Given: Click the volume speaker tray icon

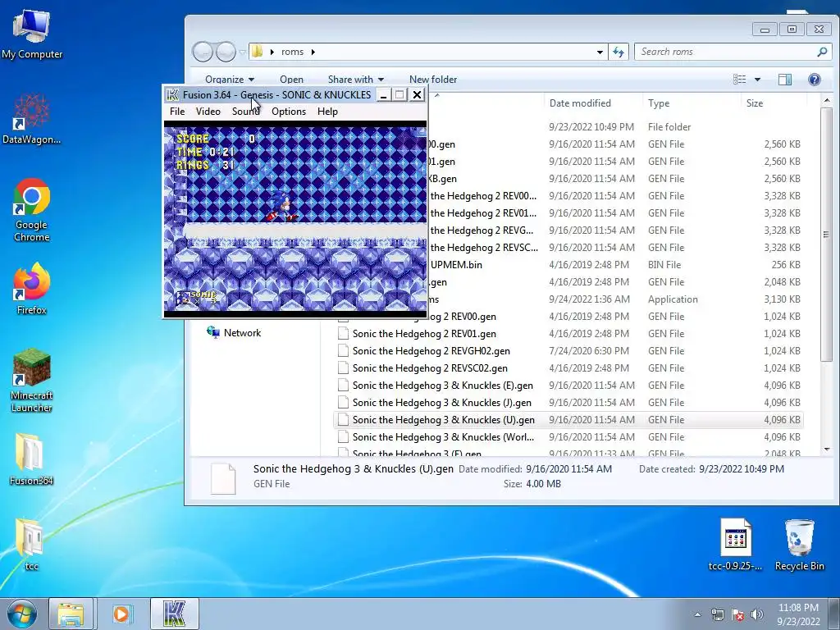Looking at the screenshot, I should coord(757,614).
